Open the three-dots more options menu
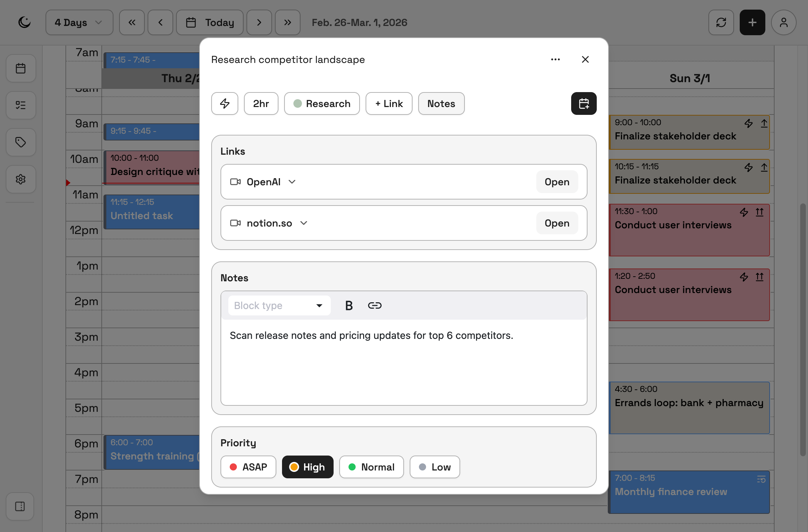Viewport: 808px width, 532px height. [555, 59]
